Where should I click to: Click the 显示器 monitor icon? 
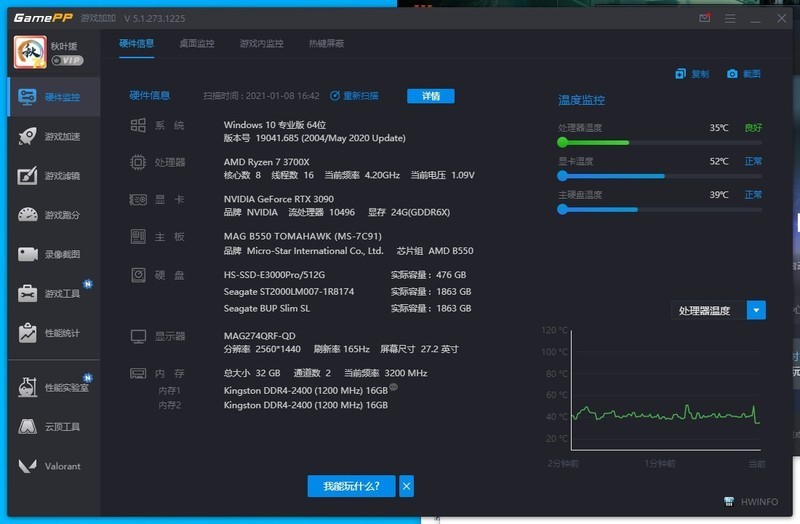tap(138, 336)
